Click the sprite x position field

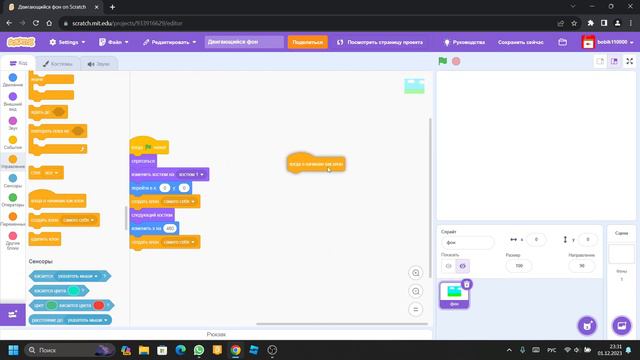[x=536, y=240]
